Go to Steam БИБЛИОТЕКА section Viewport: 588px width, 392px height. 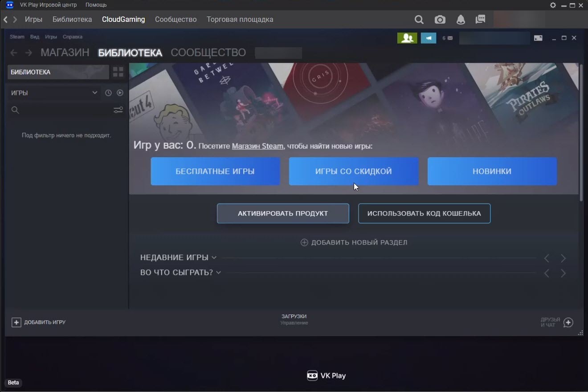[x=130, y=53]
